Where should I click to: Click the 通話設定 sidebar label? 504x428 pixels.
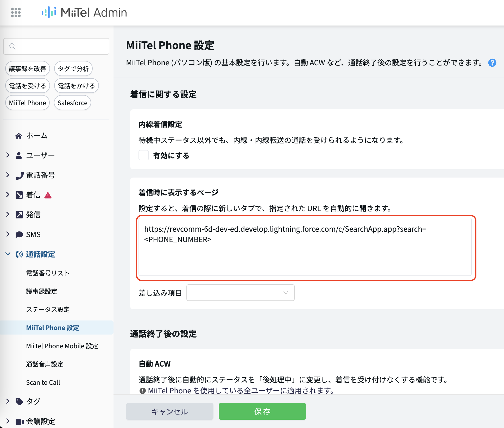pyautogui.click(x=41, y=254)
